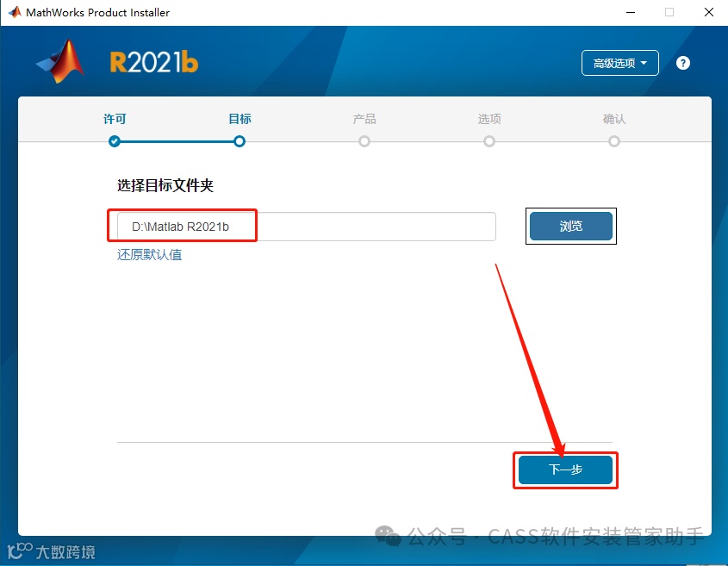This screenshot has width=728, height=566.
Task: Click the 选择目标文件夹 heading
Action: pyautogui.click(x=165, y=185)
